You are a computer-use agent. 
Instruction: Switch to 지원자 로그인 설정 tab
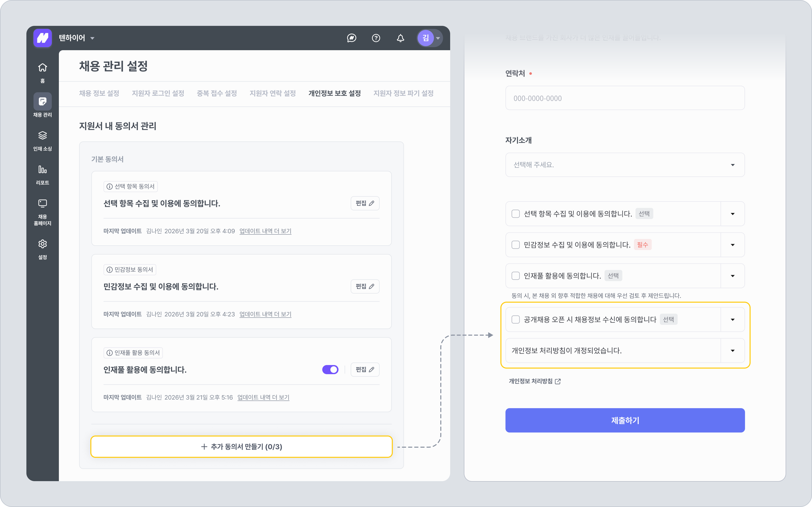tap(158, 93)
